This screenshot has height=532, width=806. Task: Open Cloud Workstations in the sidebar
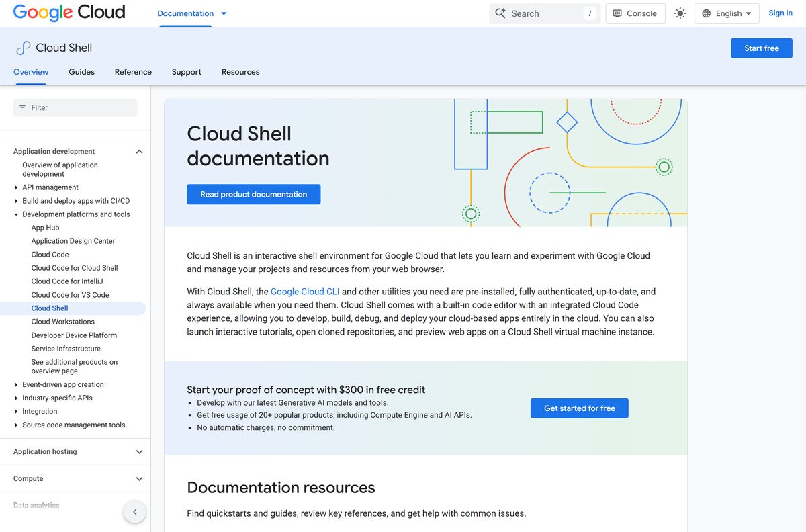63,322
